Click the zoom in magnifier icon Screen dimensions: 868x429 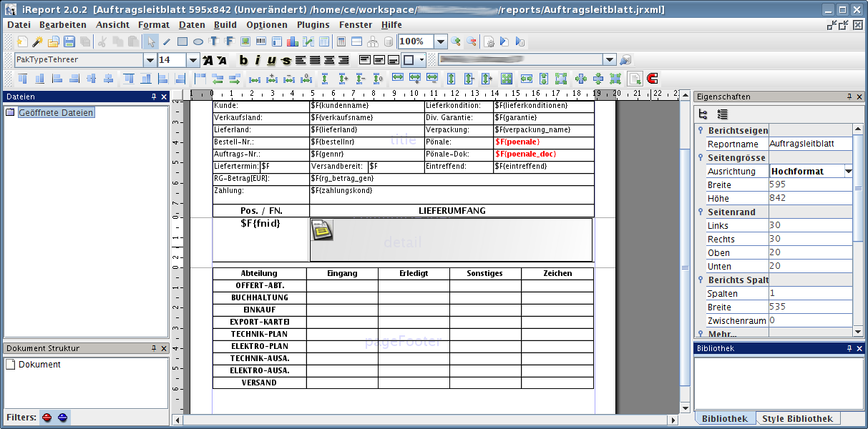point(455,41)
